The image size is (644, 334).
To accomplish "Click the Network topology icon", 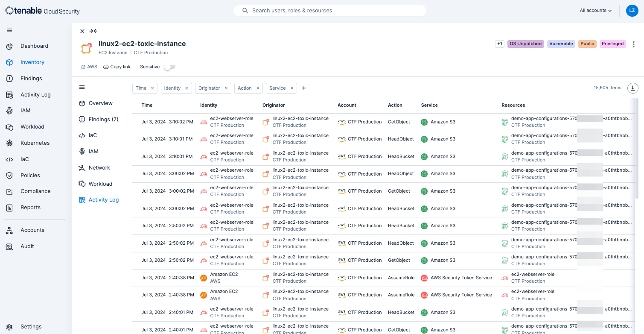I will pyautogui.click(x=82, y=168).
